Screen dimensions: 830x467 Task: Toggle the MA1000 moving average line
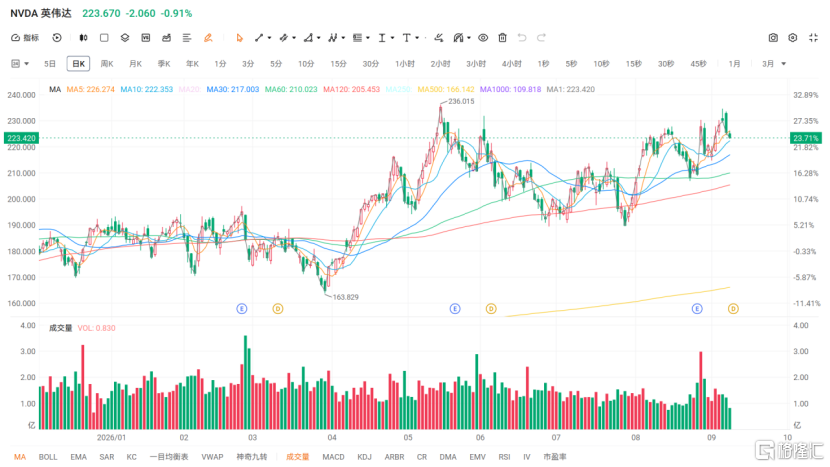[510, 89]
